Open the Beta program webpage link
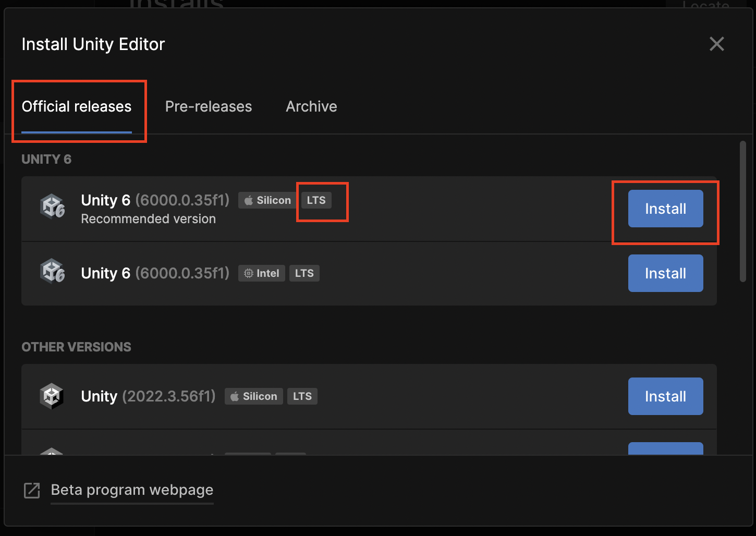This screenshot has width=756, height=536. click(x=132, y=490)
